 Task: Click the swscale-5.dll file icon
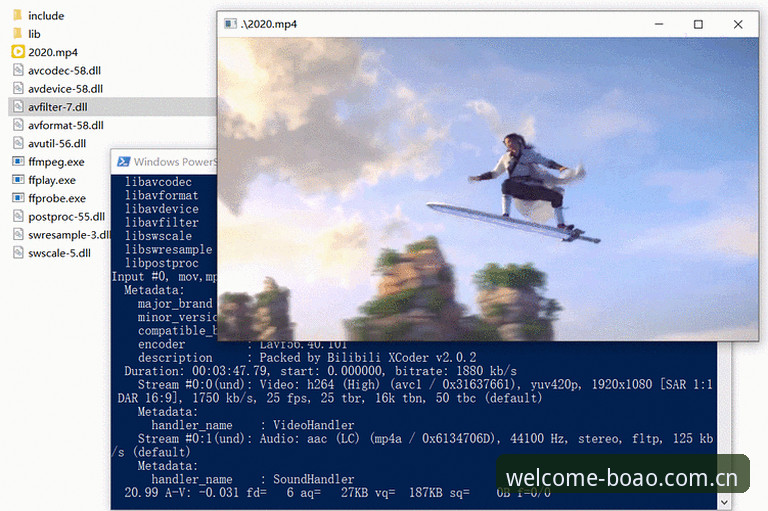[x=18, y=253]
